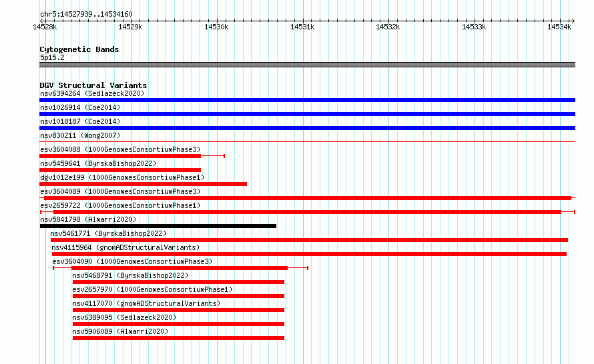Click the chr5:14527939..14534160 coordinates text
This screenshot has height=364, width=594.
tap(86, 15)
